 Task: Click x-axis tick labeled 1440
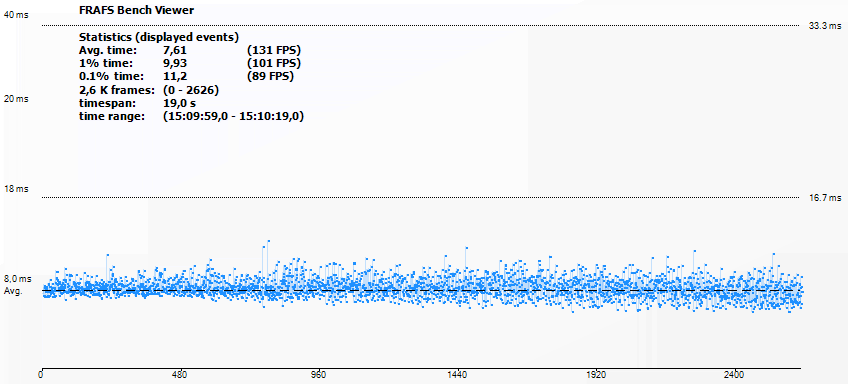click(458, 375)
